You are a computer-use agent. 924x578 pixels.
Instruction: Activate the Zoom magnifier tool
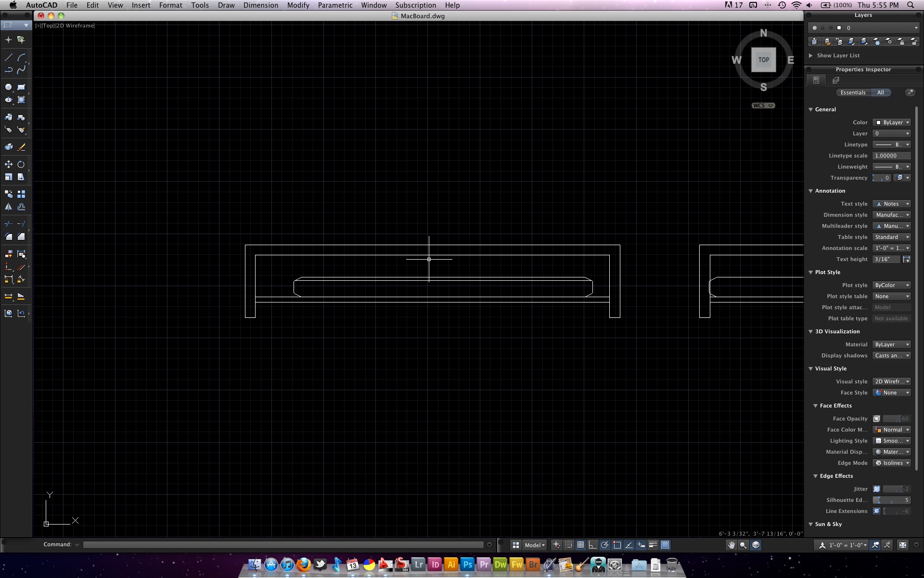(744, 545)
